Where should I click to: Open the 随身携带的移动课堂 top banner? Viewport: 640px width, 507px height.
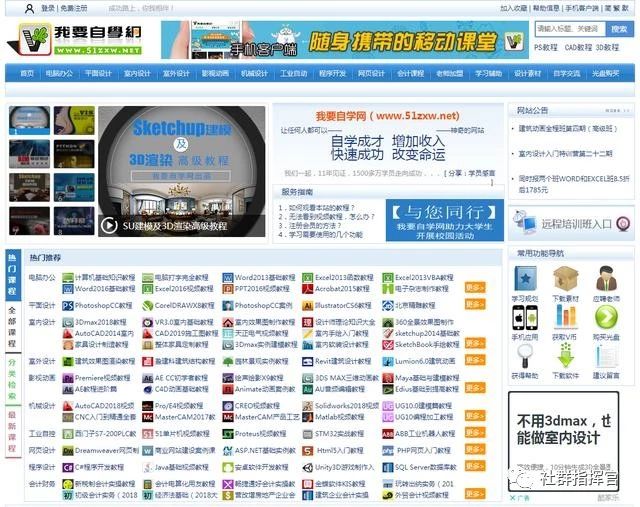(345, 40)
